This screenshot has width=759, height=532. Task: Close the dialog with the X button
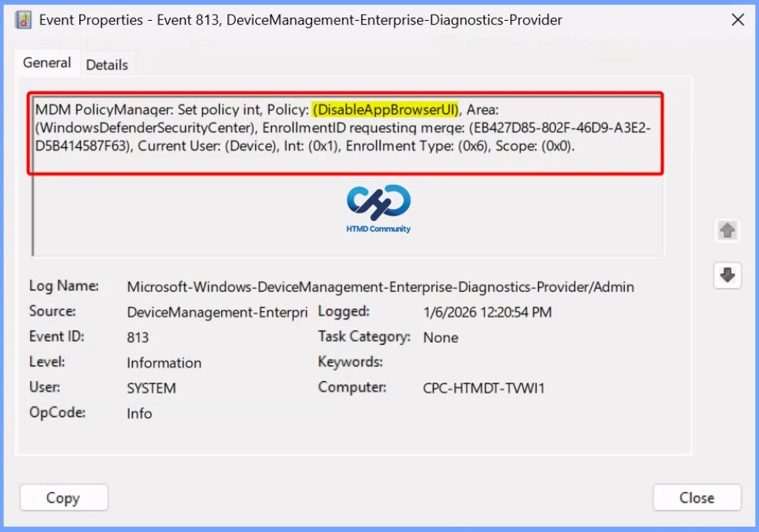pos(737,19)
